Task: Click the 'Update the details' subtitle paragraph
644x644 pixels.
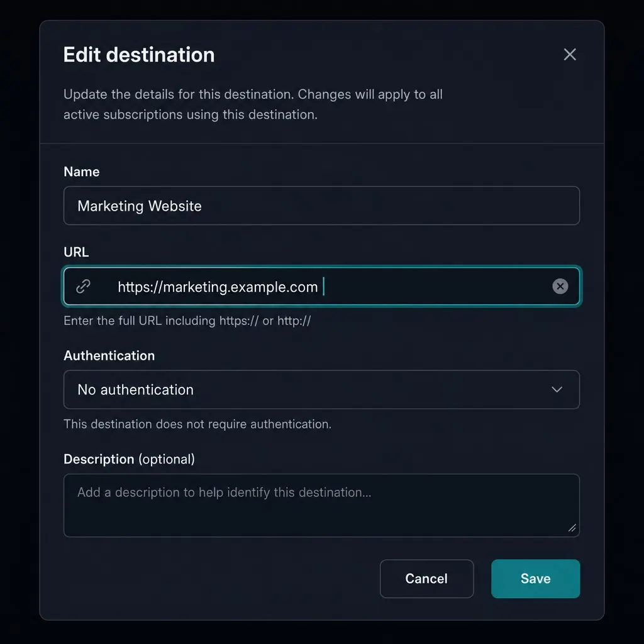Action: click(253, 104)
